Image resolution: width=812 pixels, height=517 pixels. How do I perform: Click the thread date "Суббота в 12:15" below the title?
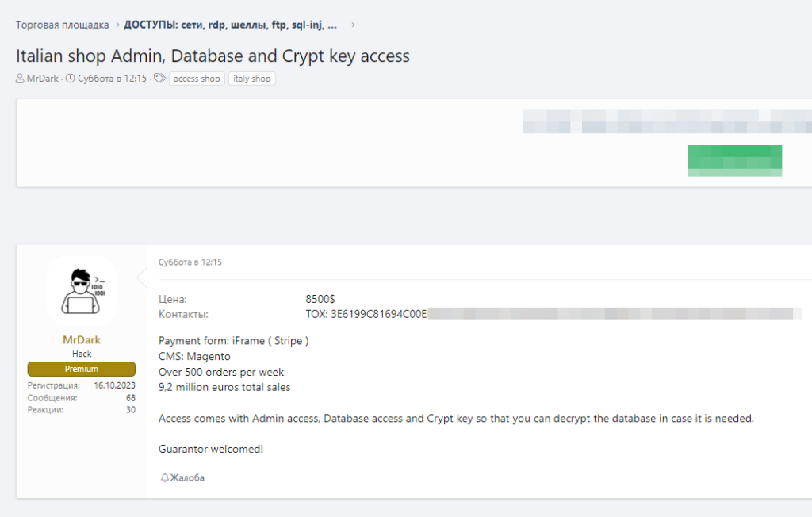coord(112,79)
